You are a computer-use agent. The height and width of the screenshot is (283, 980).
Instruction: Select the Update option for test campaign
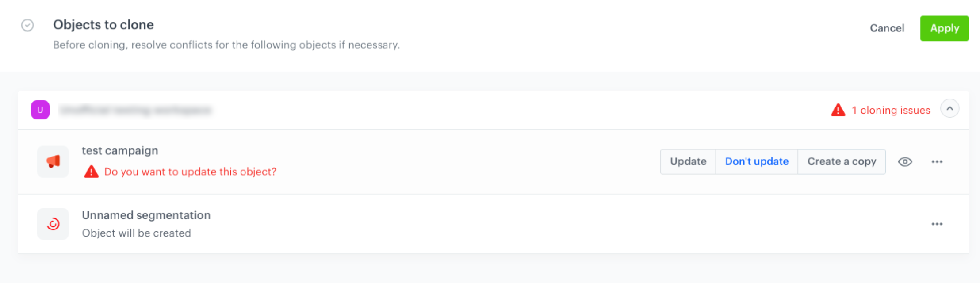point(688,162)
